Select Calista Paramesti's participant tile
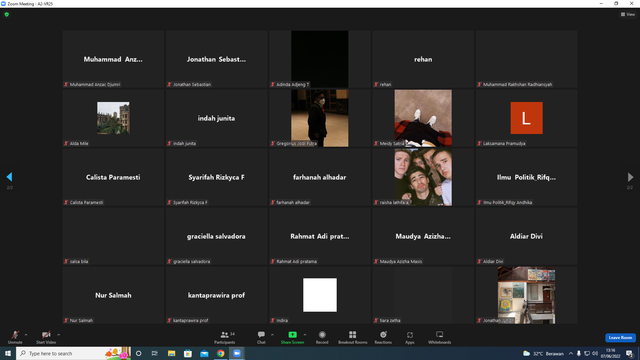The height and width of the screenshot is (360, 640). 113,177
